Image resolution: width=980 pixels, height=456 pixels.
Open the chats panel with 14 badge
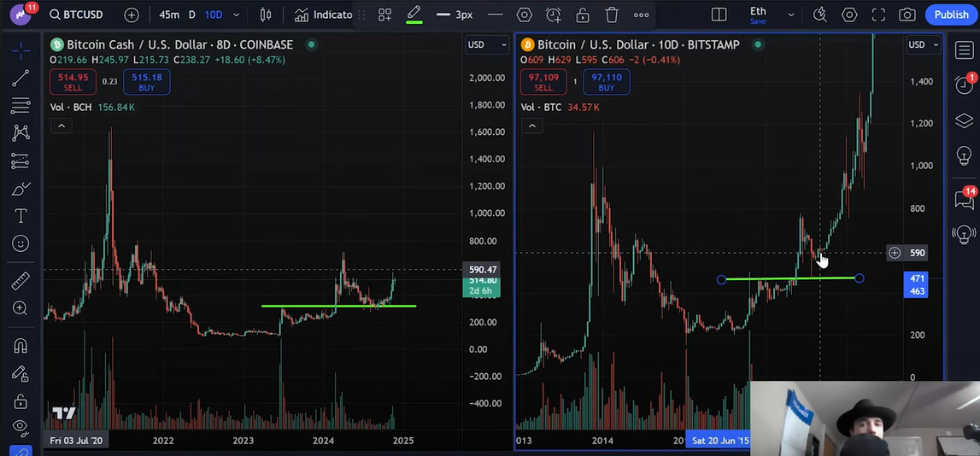[964, 199]
